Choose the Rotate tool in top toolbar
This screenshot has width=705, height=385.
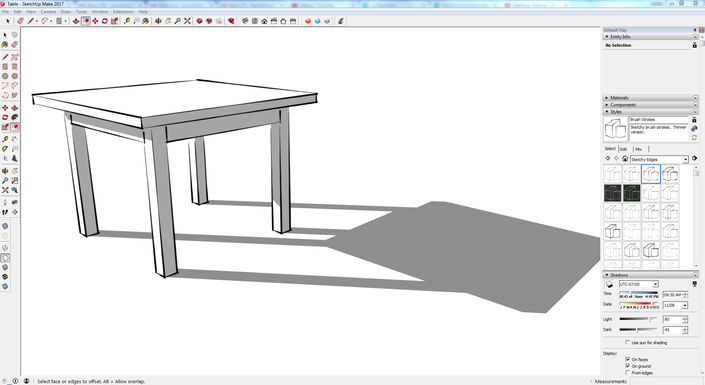point(105,21)
